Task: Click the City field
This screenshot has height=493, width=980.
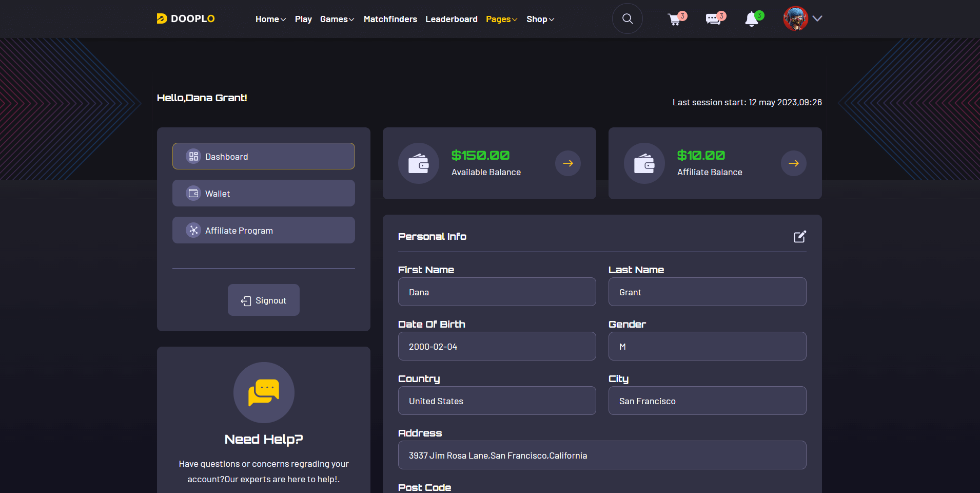Action: point(708,401)
